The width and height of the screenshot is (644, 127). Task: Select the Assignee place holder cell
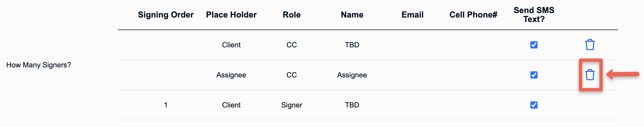point(231,75)
